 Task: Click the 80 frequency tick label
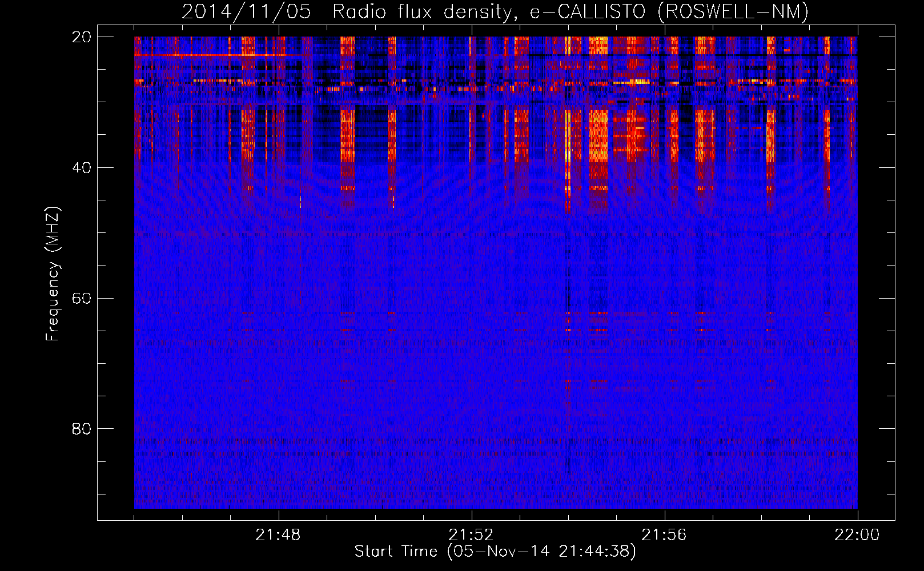[x=82, y=429]
